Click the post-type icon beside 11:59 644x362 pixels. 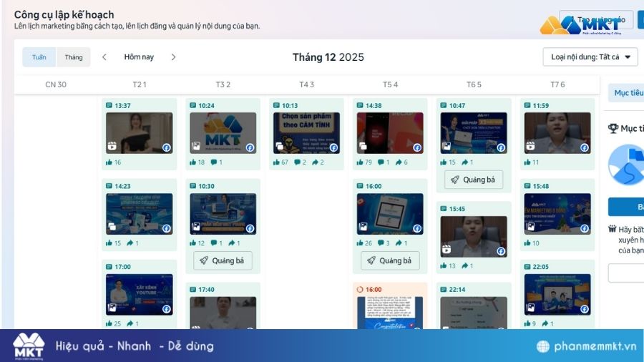(527, 105)
